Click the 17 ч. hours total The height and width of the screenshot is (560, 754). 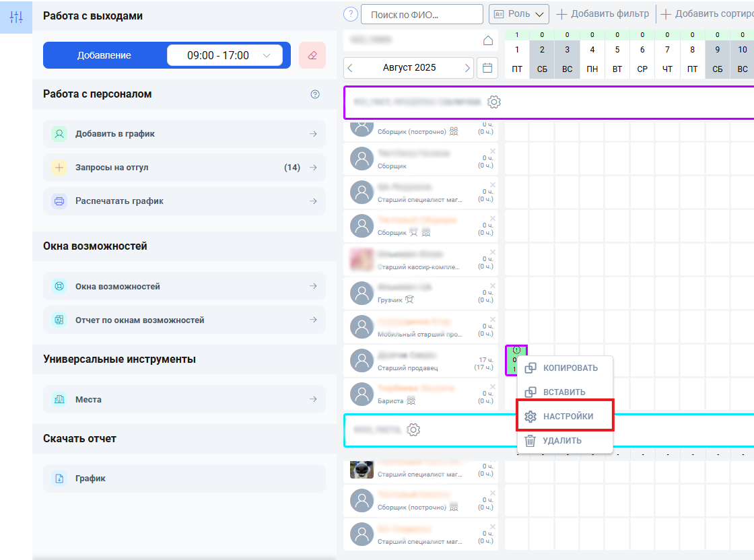(485, 359)
